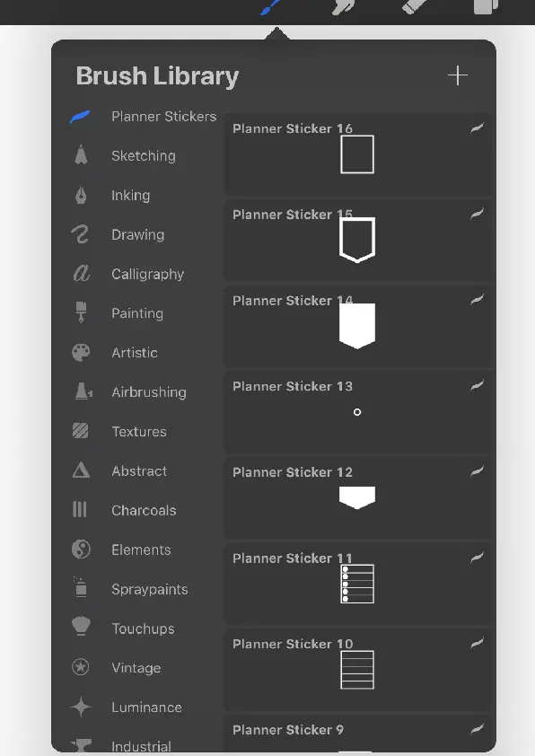Select the Sketching pencil icon
This screenshot has height=756, width=535.
[x=81, y=155]
